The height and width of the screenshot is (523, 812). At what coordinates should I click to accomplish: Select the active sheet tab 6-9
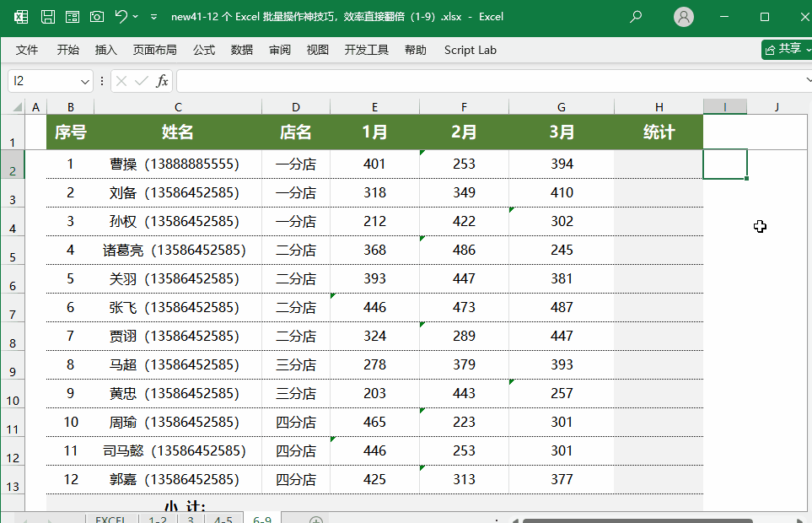(262, 519)
